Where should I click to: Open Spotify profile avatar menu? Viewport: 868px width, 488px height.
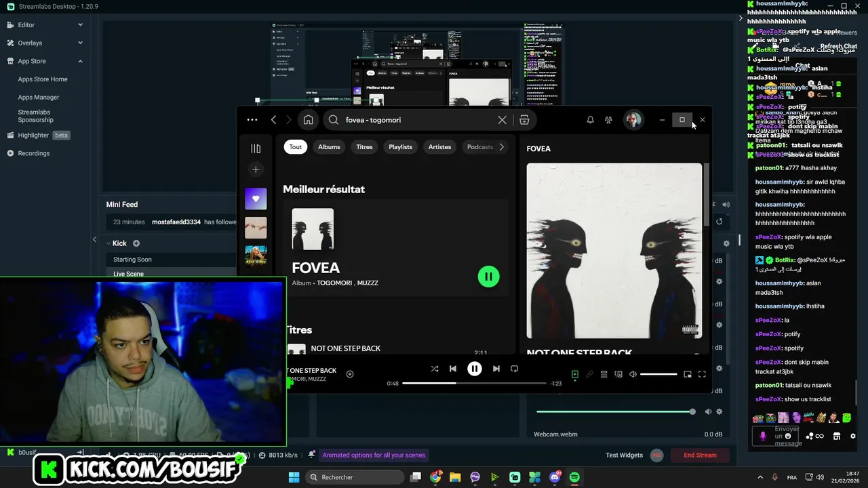pyautogui.click(x=633, y=120)
